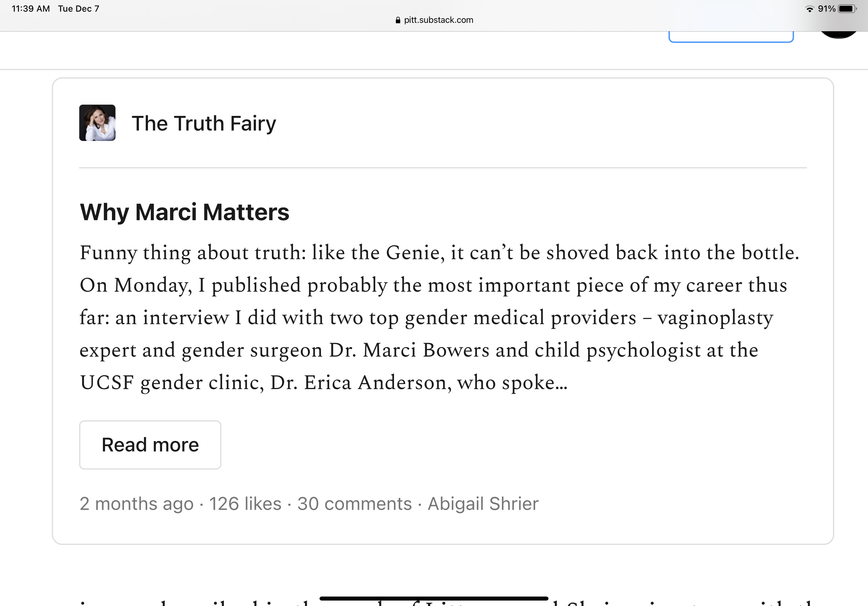Tap the 91% battery percentage

click(x=827, y=9)
